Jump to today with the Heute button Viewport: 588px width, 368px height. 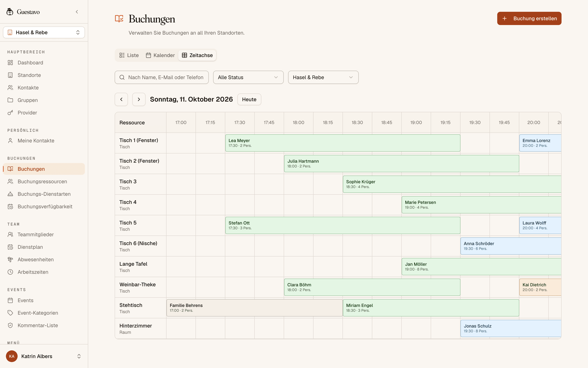click(249, 99)
